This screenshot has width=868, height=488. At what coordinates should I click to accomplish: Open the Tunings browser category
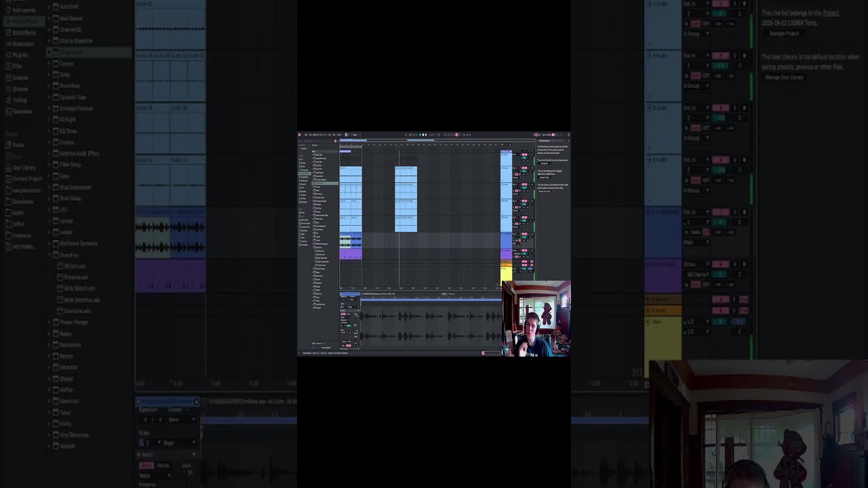tap(303, 199)
